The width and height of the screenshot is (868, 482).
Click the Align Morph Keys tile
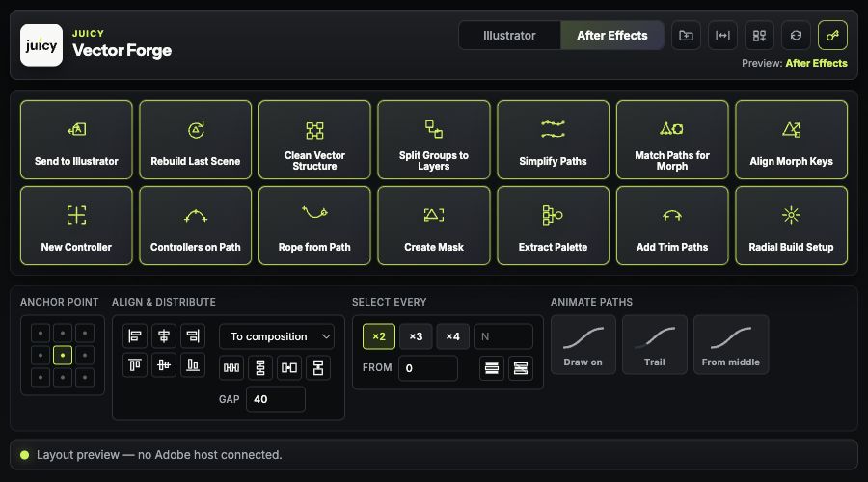(791, 140)
